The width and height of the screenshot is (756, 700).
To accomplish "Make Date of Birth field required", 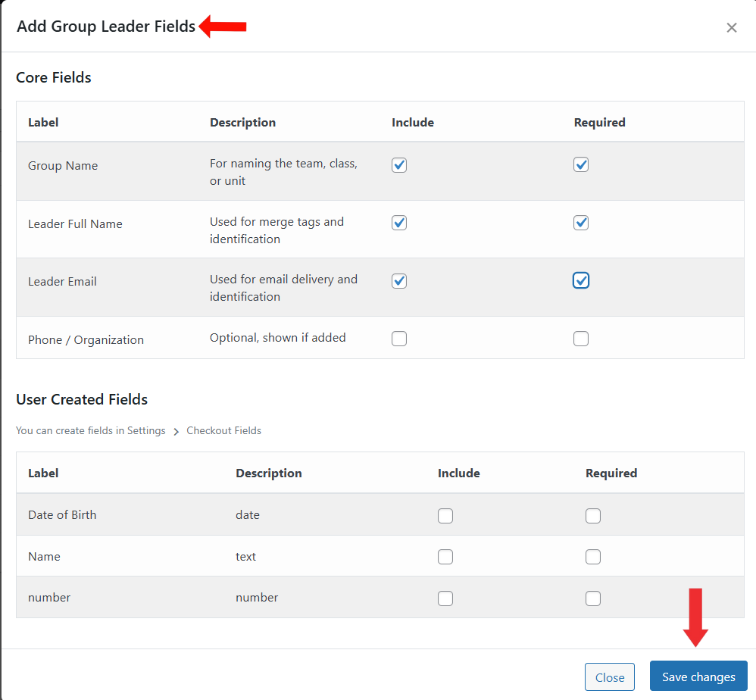I will pos(593,516).
